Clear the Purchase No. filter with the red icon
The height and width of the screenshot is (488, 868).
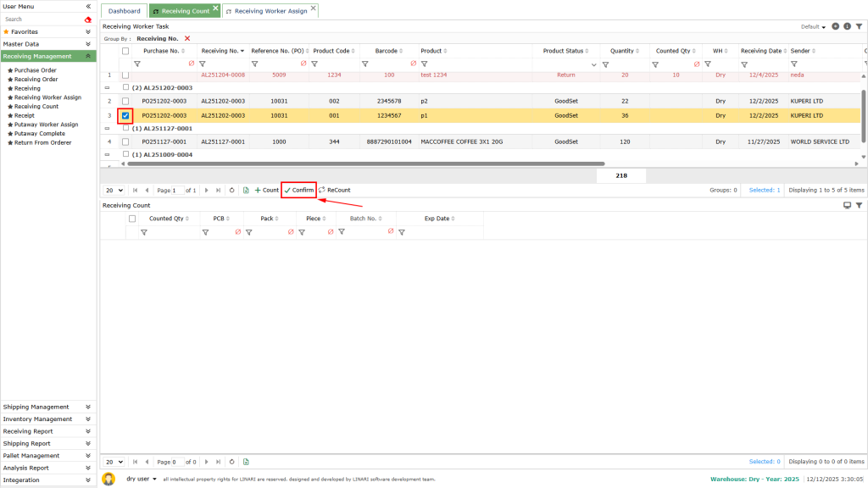(x=191, y=64)
